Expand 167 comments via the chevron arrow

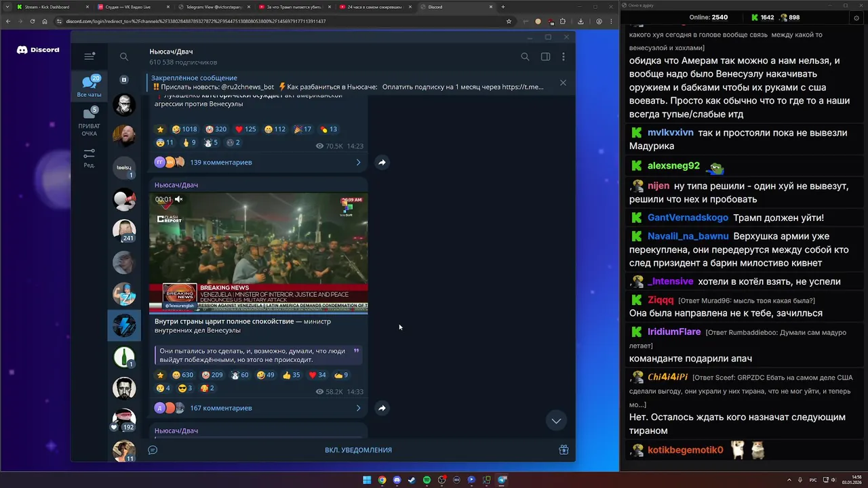[358, 408]
